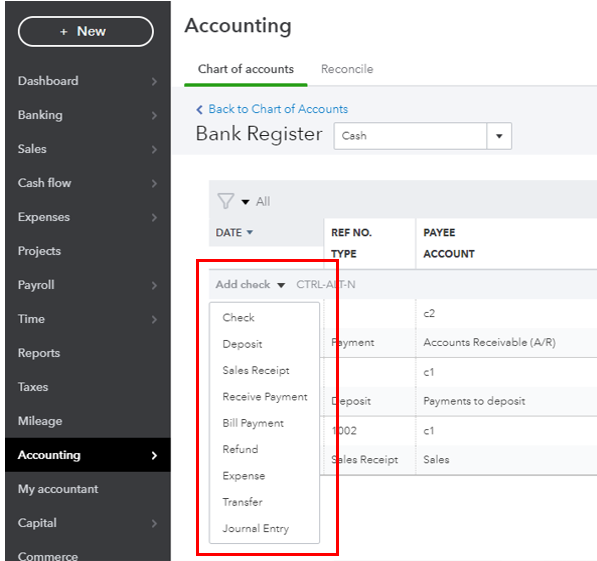Click the Cash account selector field
The image size is (597, 561).
pyautogui.click(x=410, y=136)
